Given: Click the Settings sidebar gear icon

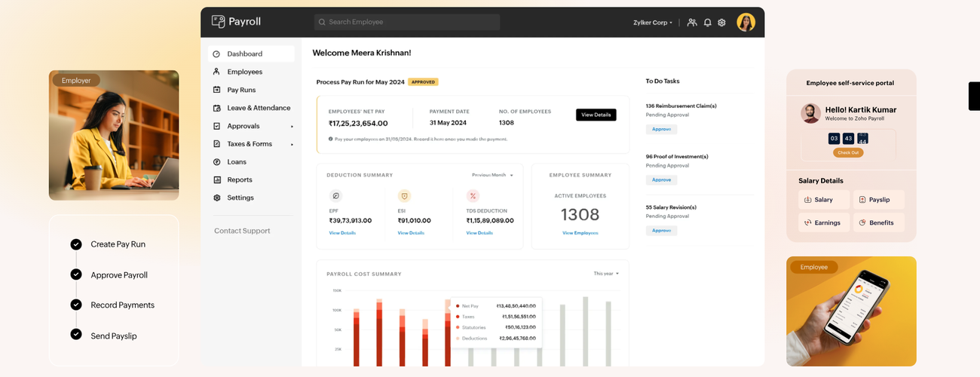Looking at the screenshot, I should tap(216, 198).
